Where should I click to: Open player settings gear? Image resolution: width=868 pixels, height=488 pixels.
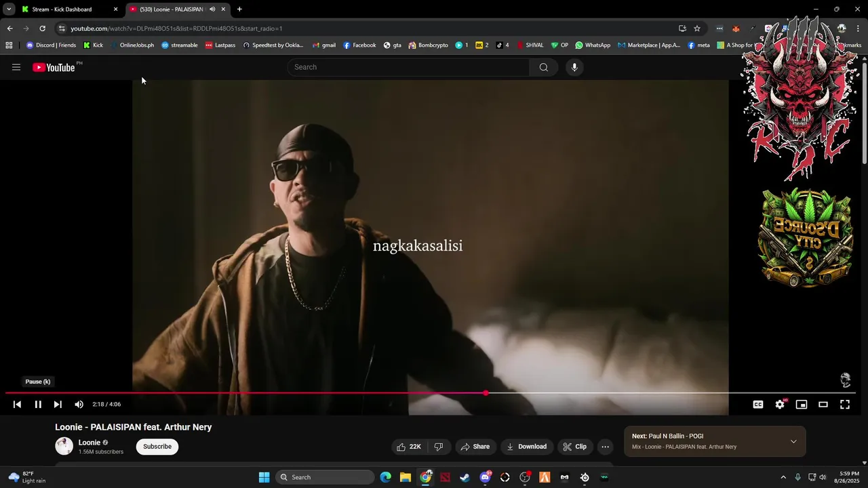780,405
